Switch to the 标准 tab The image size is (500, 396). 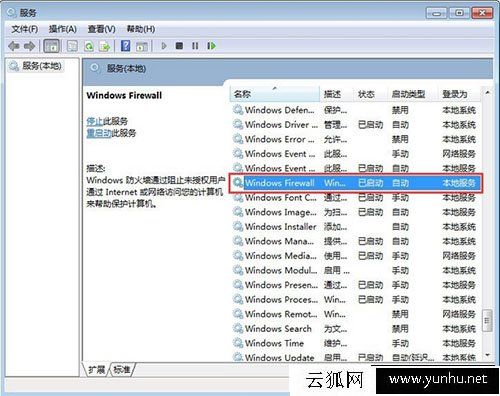pos(122,369)
